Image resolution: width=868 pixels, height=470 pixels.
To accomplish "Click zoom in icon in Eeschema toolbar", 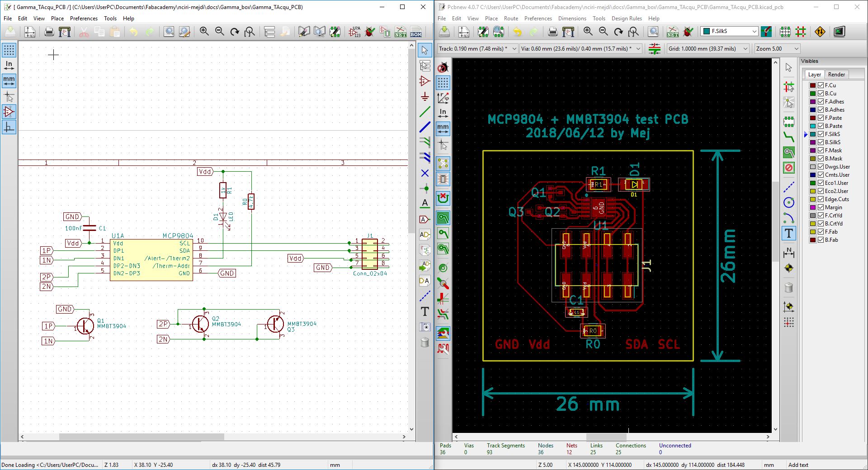I will coord(204,32).
